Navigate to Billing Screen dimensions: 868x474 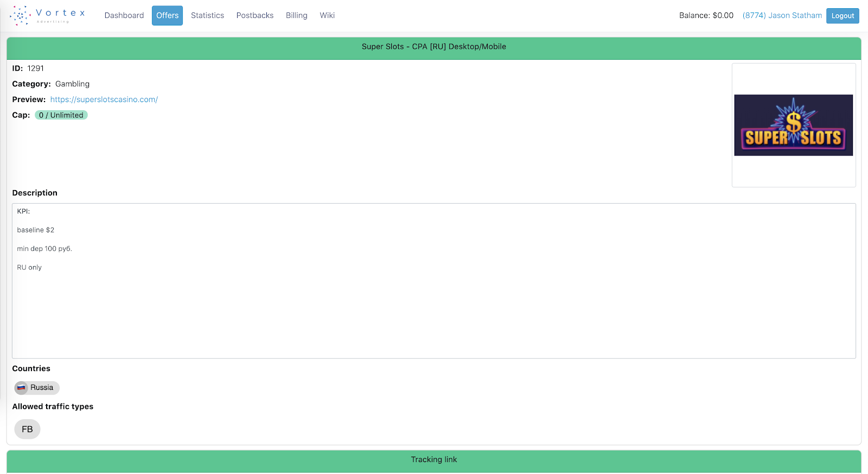[x=297, y=16]
